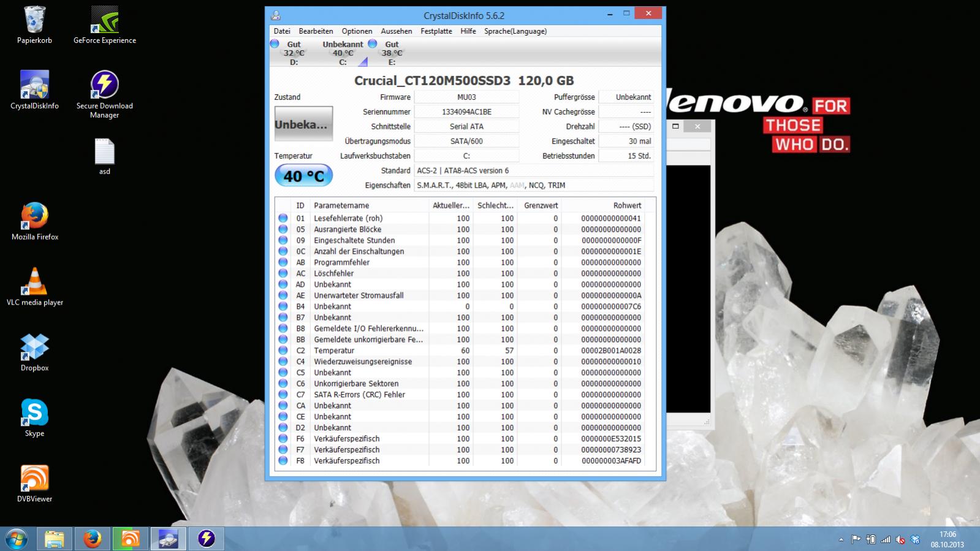Viewport: 980px width, 551px height.
Task: Select the Programmfehler row
Action: (461, 262)
